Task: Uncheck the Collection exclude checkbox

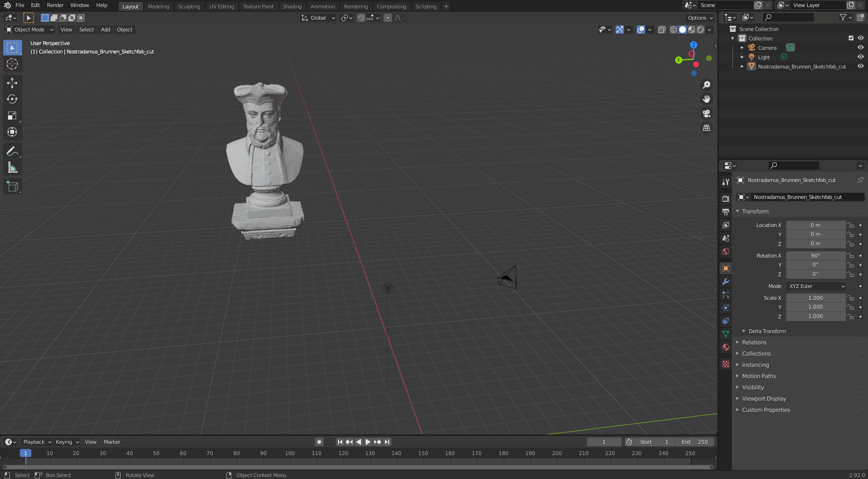Action: click(x=851, y=38)
